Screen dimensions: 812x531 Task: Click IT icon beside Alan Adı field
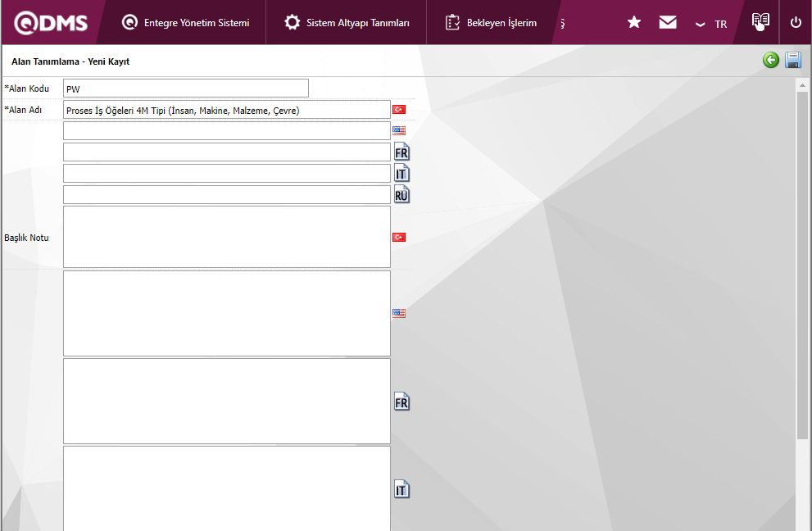pyautogui.click(x=401, y=173)
